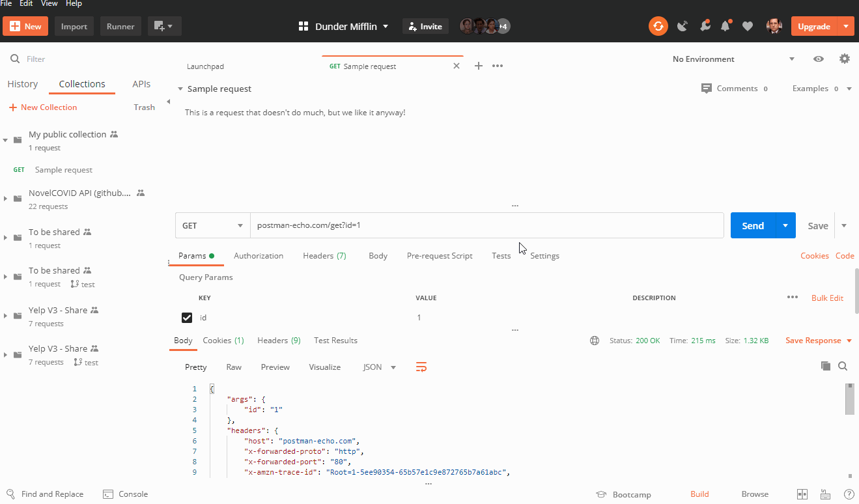Open the Dunder Mifflin workspace dropdown

(x=343, y=26)
